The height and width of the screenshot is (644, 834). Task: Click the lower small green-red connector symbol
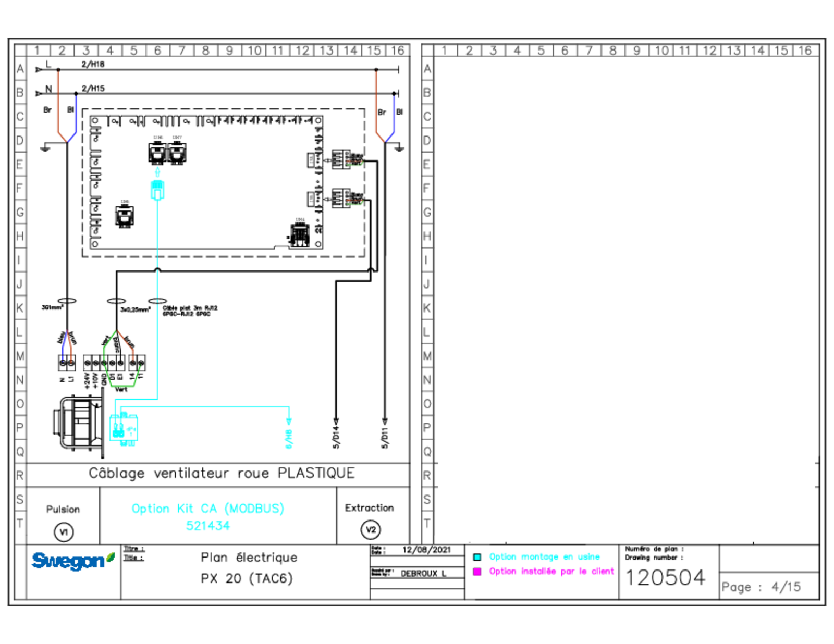[x=354, y=202]
